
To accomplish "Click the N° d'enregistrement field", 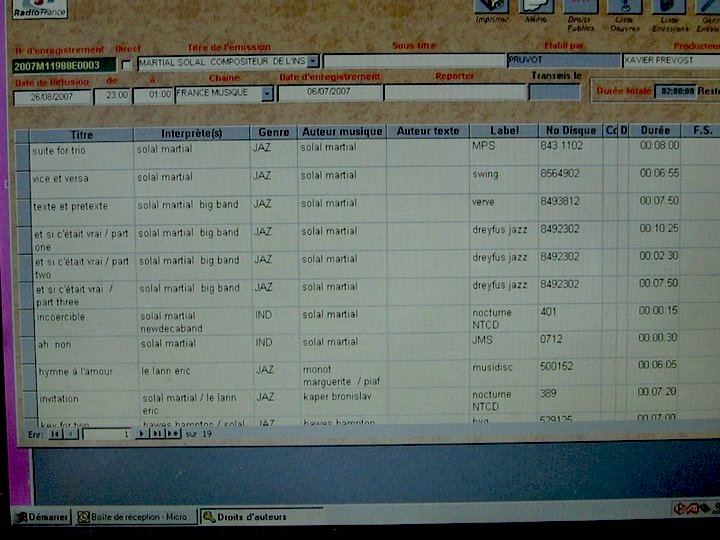I will coord(64,66).
